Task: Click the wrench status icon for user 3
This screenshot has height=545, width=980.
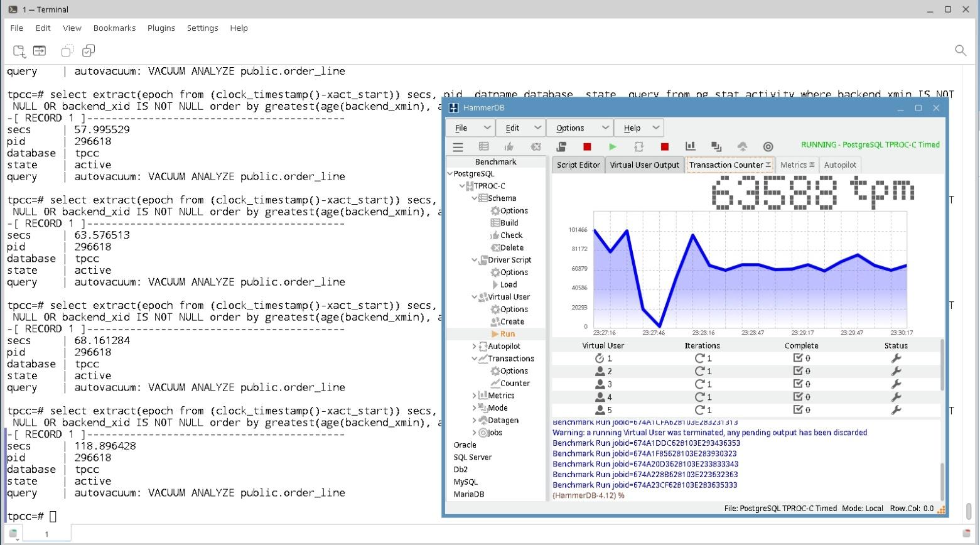Action: coord(896,384)
